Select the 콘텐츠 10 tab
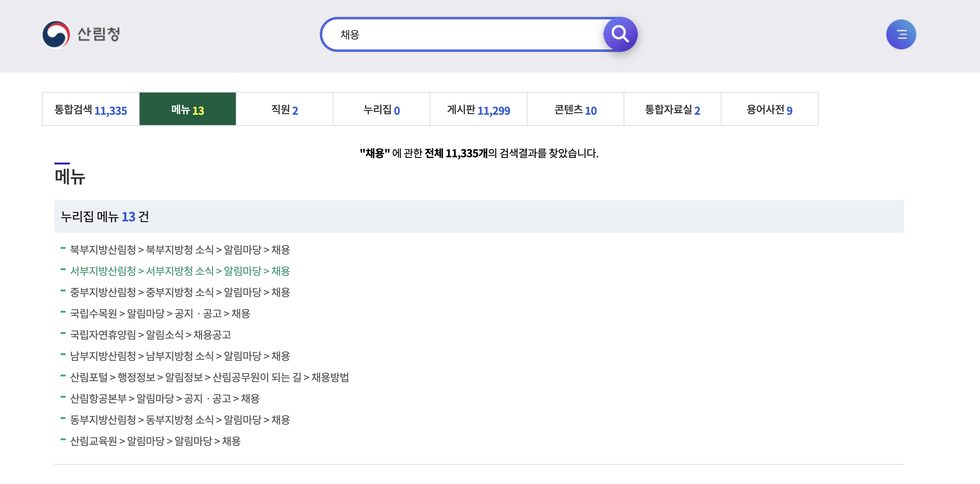 (575, 109)
